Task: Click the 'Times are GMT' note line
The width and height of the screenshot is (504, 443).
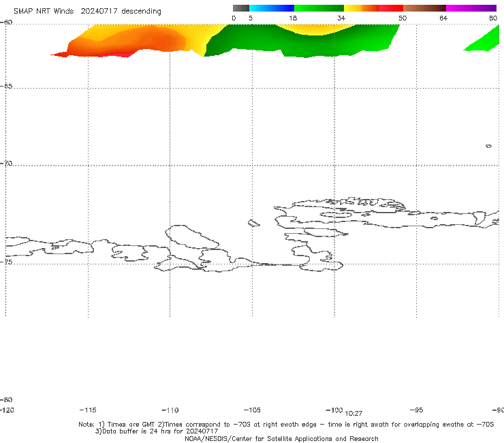Action: (x=286, y=425)
